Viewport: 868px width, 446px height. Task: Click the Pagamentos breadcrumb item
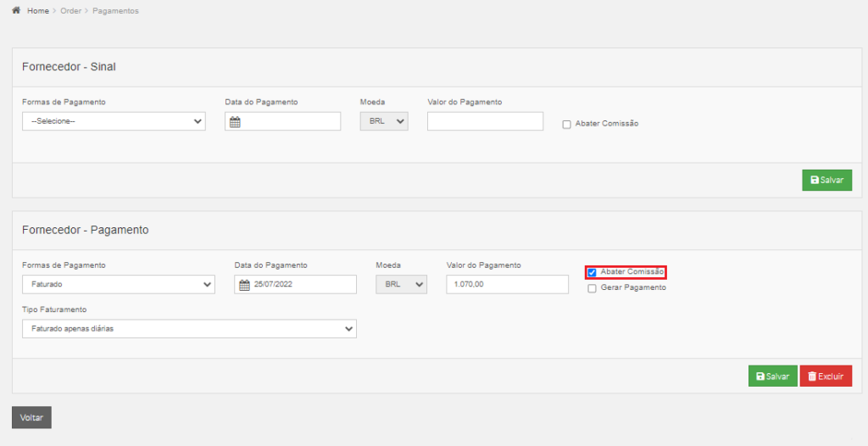115,11
